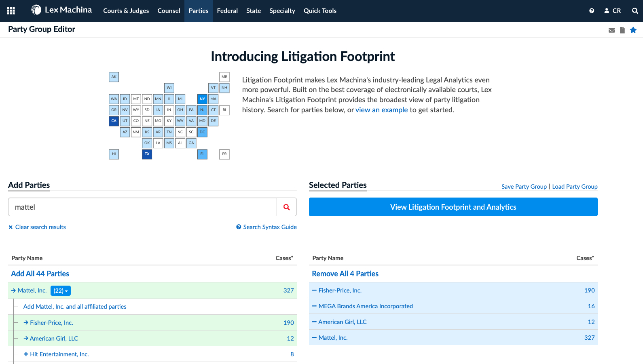This screenshot has width=643, height=364.
Task: Click the document export icon
Action: (x=622, y=30)
